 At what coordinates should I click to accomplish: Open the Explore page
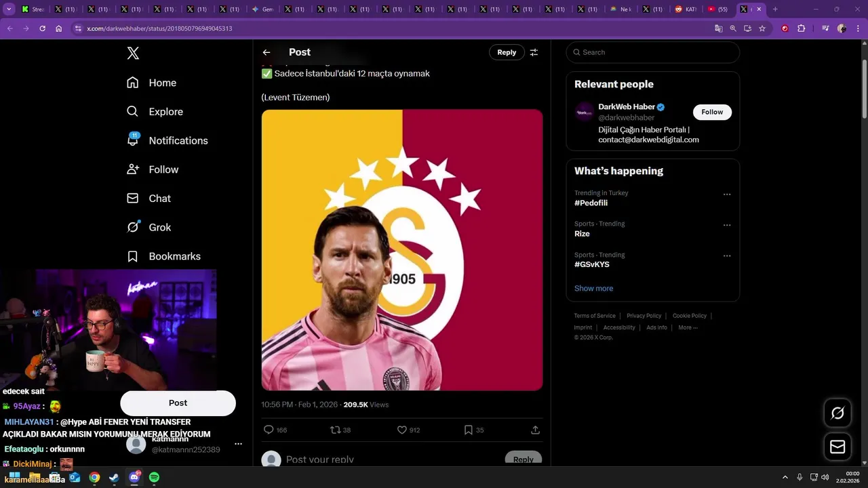[x=155, y=112]
